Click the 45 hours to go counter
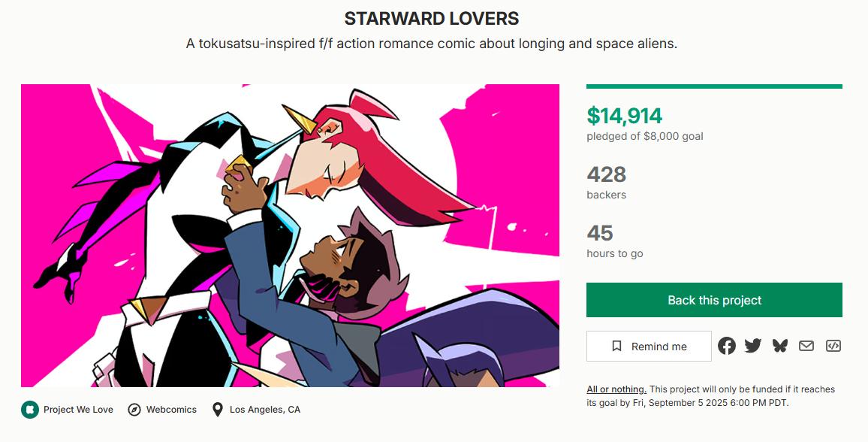The height and width of the screenshot is (442, 868). (x=600, y=233)
